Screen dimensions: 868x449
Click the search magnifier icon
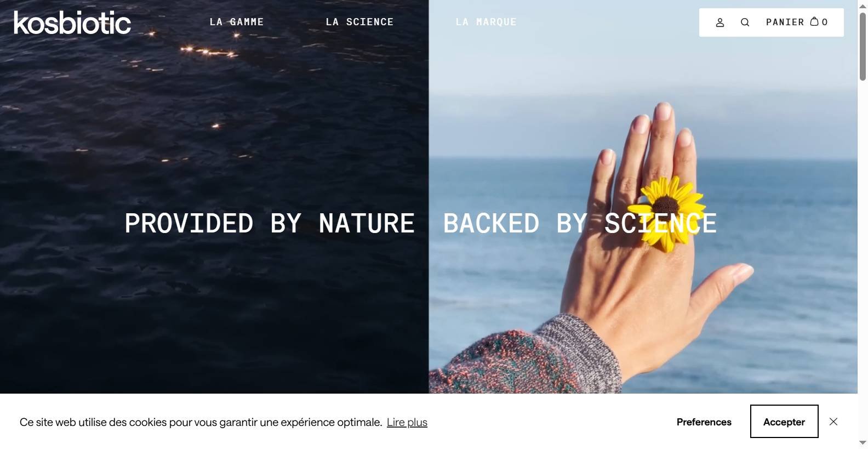pyautogui.click(x=745, y=22)
